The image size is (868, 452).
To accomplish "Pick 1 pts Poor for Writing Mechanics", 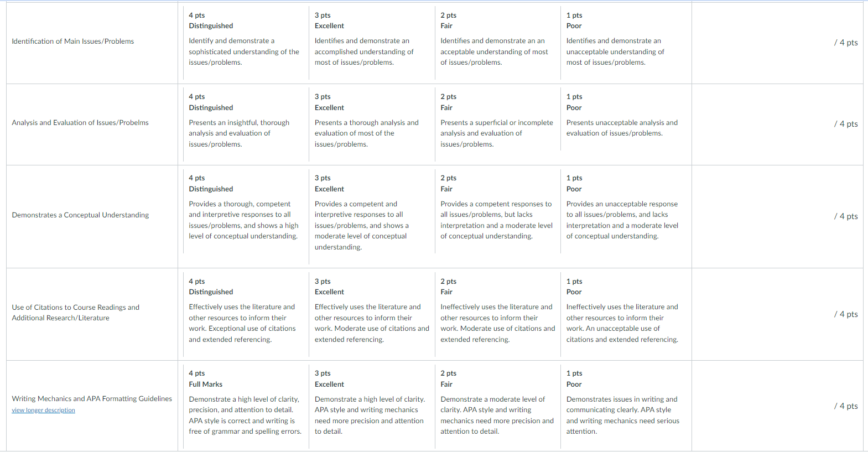I will (626, 407).
